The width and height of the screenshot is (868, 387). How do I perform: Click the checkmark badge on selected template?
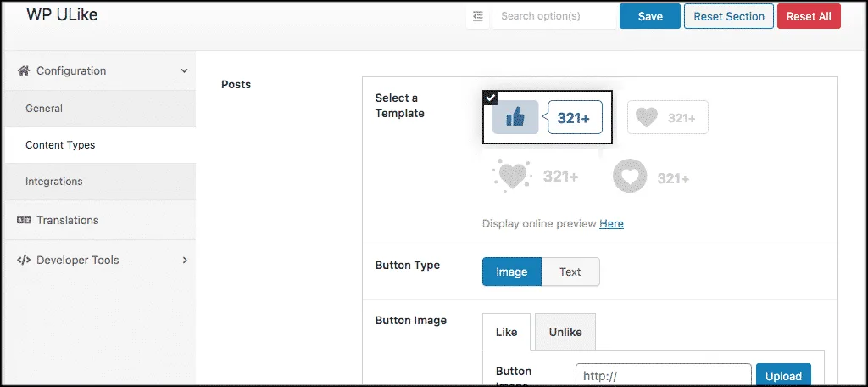click(x=490, y=98)
